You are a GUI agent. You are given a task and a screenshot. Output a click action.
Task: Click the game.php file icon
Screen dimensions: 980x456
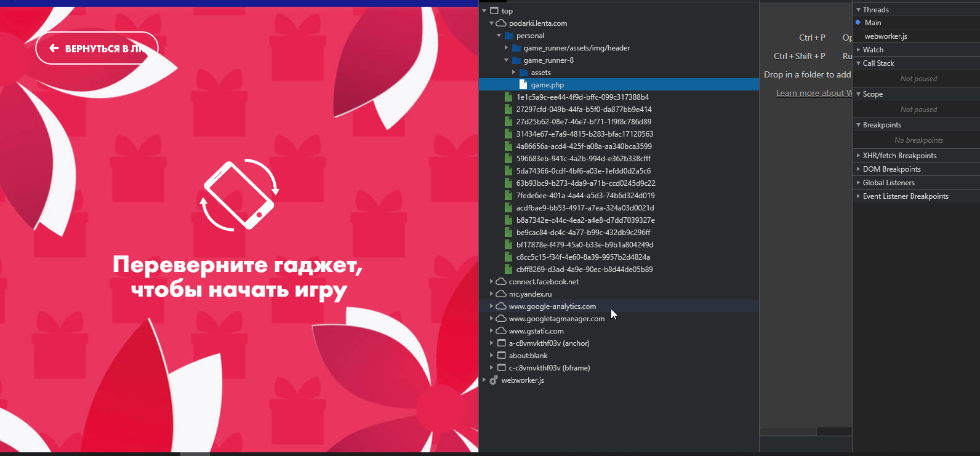[523, 85]
